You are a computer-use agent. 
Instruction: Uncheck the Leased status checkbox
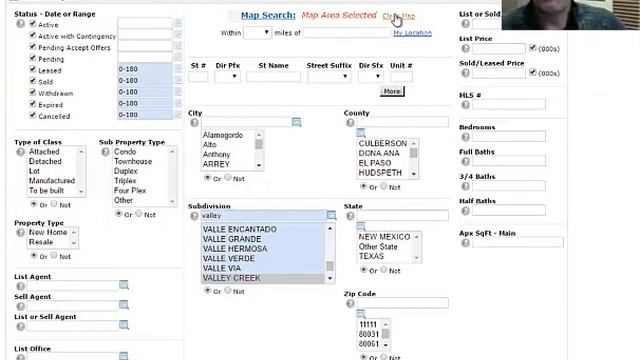pos(33,69)
